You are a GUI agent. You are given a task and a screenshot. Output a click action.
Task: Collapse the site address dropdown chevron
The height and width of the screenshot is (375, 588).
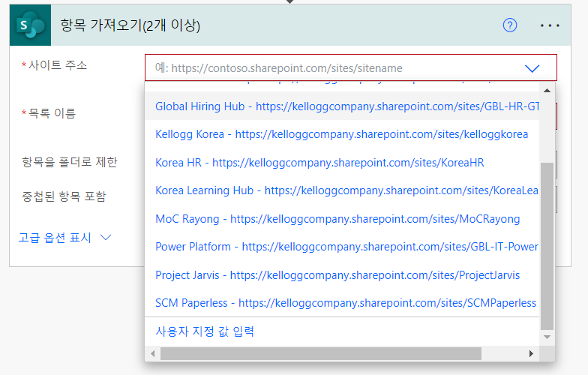(x=532, y=68)
